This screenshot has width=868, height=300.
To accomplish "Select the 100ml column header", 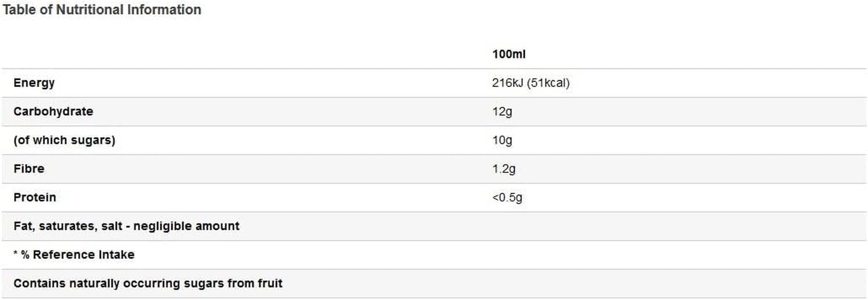I will (x=509, y=54).
